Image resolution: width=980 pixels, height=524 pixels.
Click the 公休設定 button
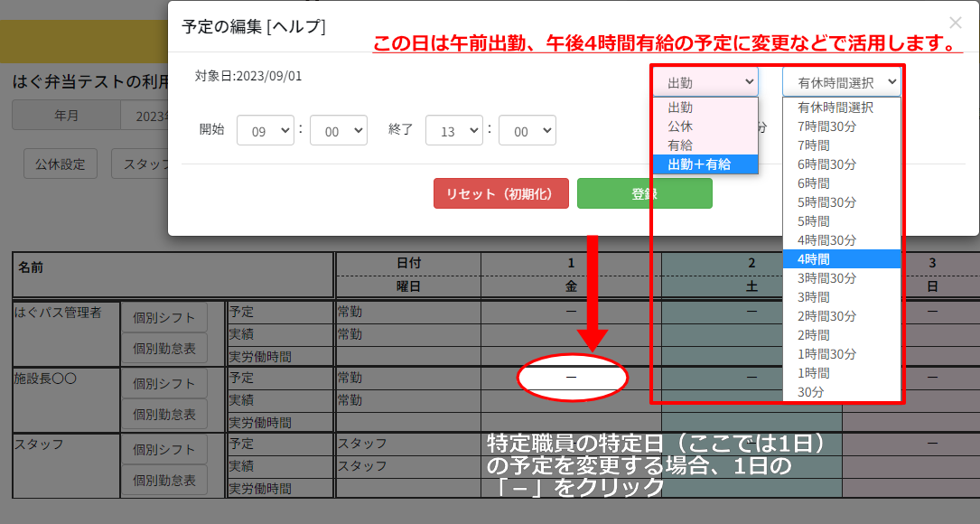coord(60,164)
